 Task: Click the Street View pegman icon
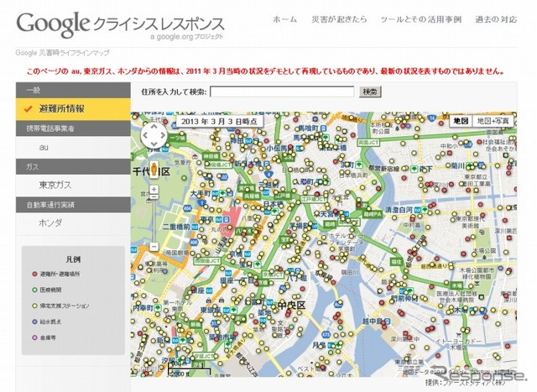click(x=154, y=170)
